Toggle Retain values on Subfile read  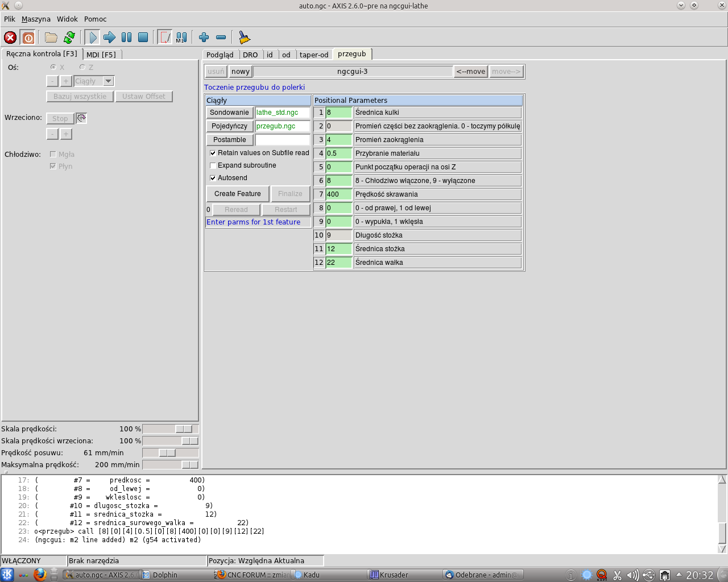point(213,153)
